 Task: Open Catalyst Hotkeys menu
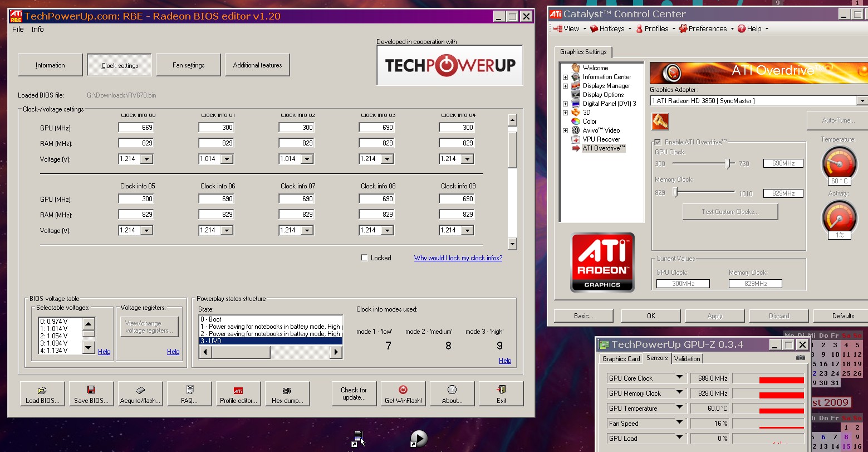[x=611, y=28]
